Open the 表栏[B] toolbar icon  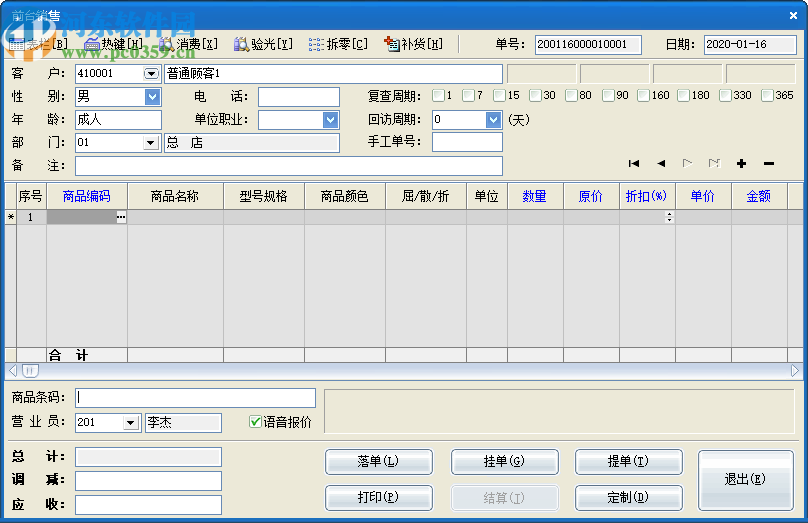[39, 44]
